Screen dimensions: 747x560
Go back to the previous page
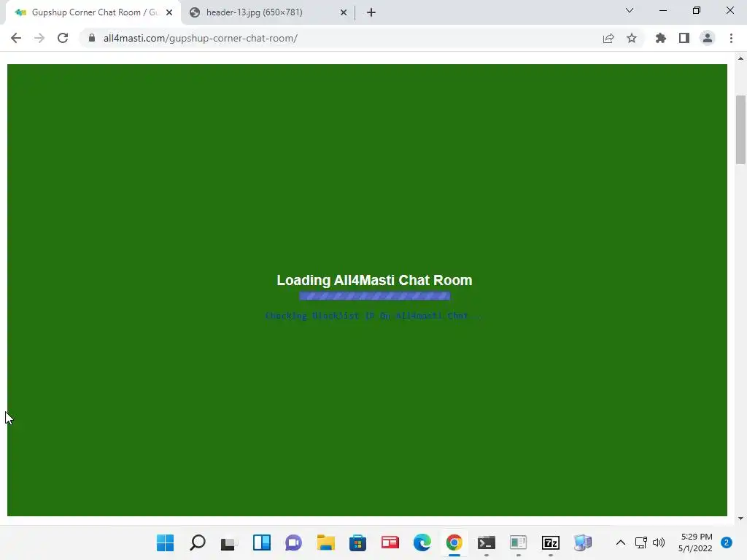pos(16,38)
